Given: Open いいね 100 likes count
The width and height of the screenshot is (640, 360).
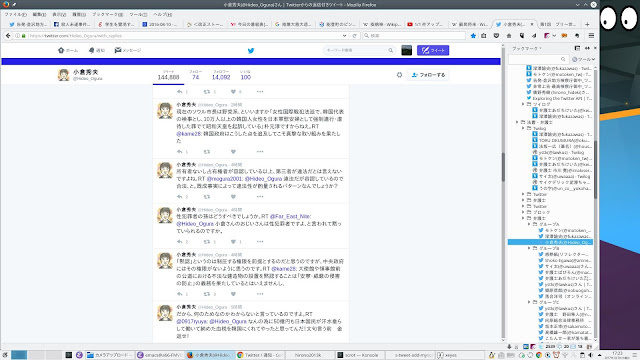Looking at the screenshot, I should (245, 75).
